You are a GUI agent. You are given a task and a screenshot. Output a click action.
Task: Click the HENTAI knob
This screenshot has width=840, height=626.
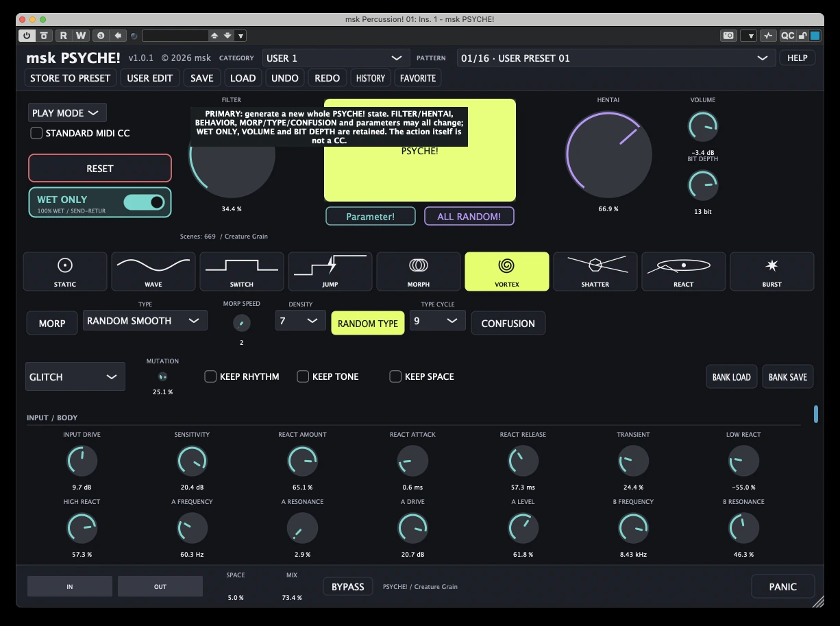point(608,155)
